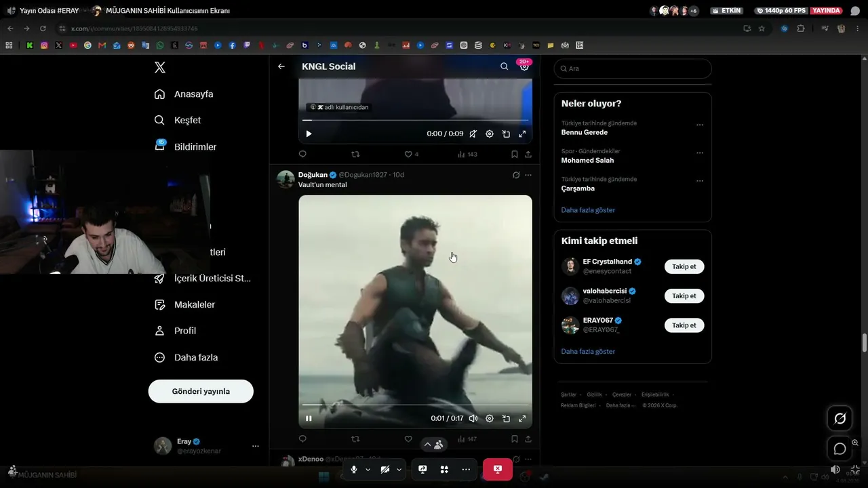Image resolution: width=868 pixels, height=488 pixels.
Task: Click the X logo in the sidebar
Action: [x=160, y=67]
